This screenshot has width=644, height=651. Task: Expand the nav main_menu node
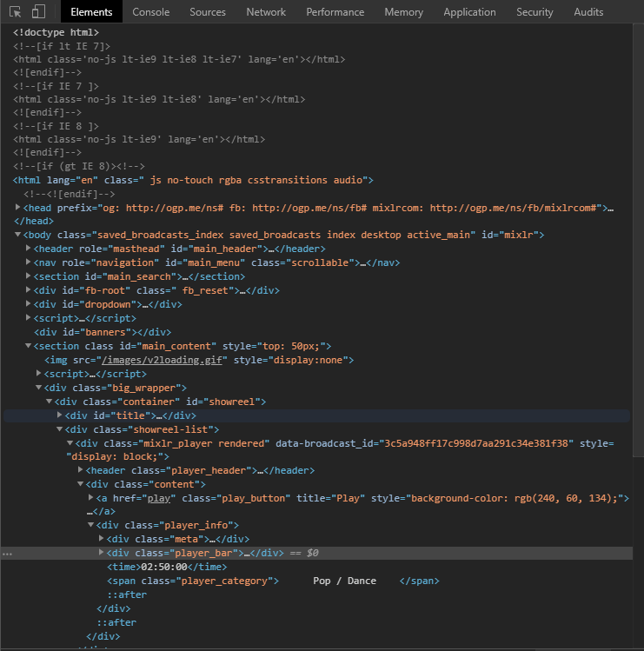point(28,262)
